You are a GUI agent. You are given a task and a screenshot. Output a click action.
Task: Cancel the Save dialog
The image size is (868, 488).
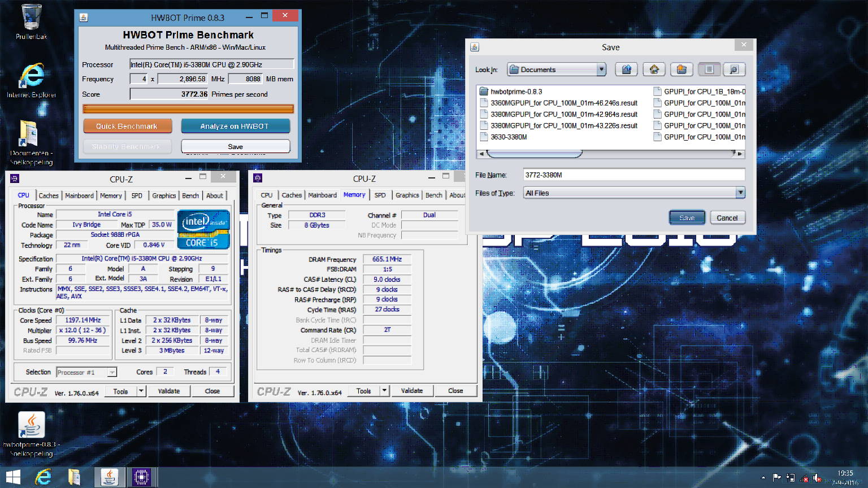[727, 217]
